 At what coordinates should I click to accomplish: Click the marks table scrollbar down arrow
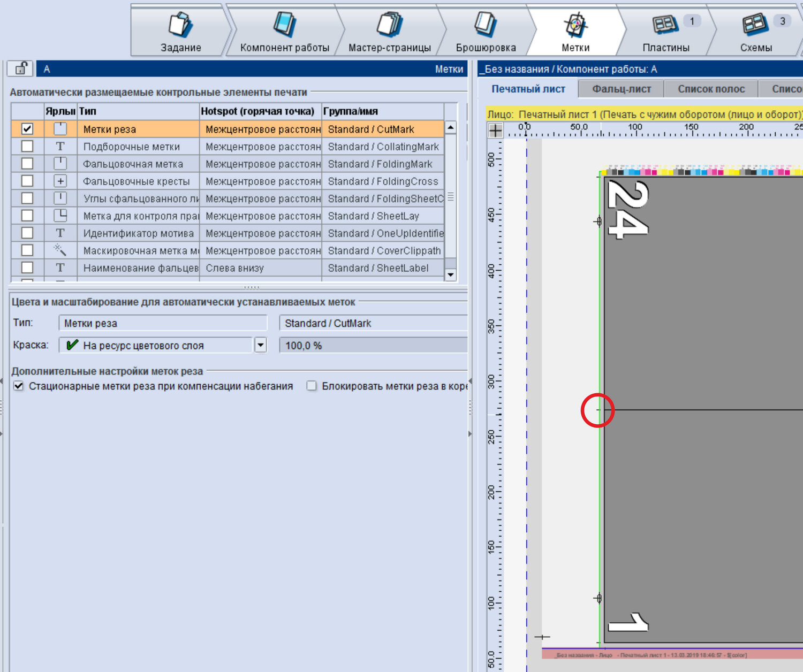(451, 274)
